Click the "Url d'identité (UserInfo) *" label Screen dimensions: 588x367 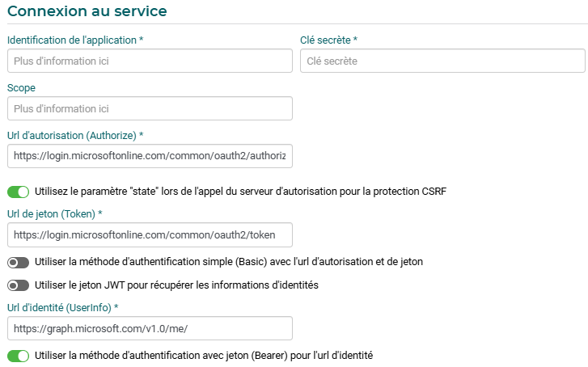point(63,308)
